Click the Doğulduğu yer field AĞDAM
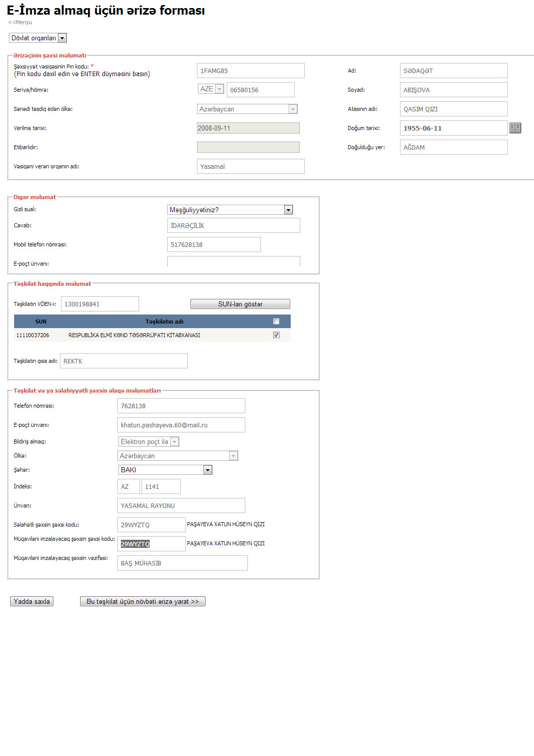The width and height of the screenshot is (534, 756). [x=454, y=147]
